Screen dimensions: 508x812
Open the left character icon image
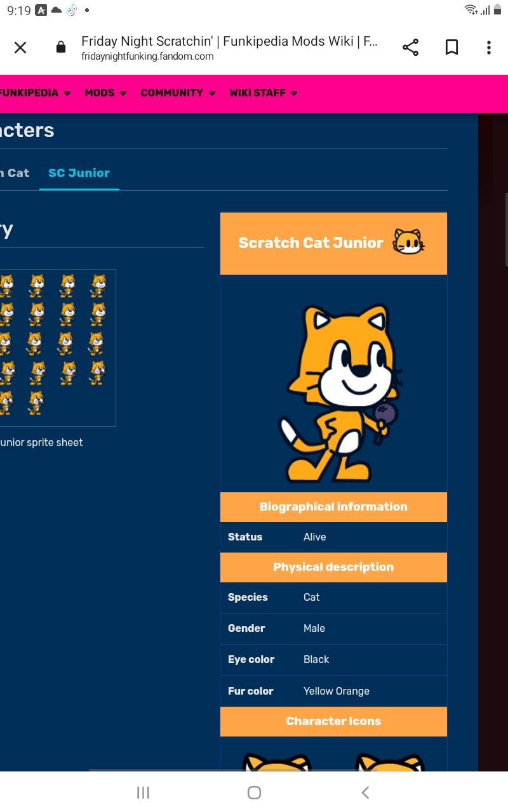click(x=277, y=762)
